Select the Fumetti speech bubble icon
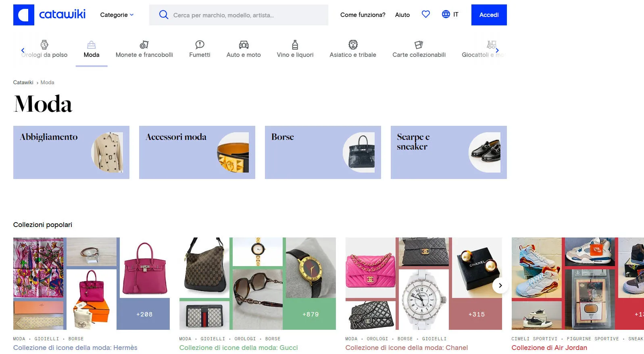Viewport: 644px width, 354px height. 200,45
